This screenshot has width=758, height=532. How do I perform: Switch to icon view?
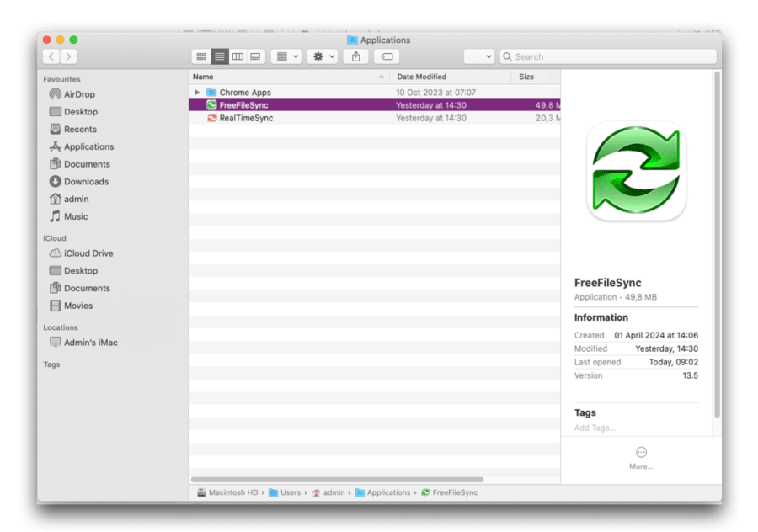tap(201, 56)
